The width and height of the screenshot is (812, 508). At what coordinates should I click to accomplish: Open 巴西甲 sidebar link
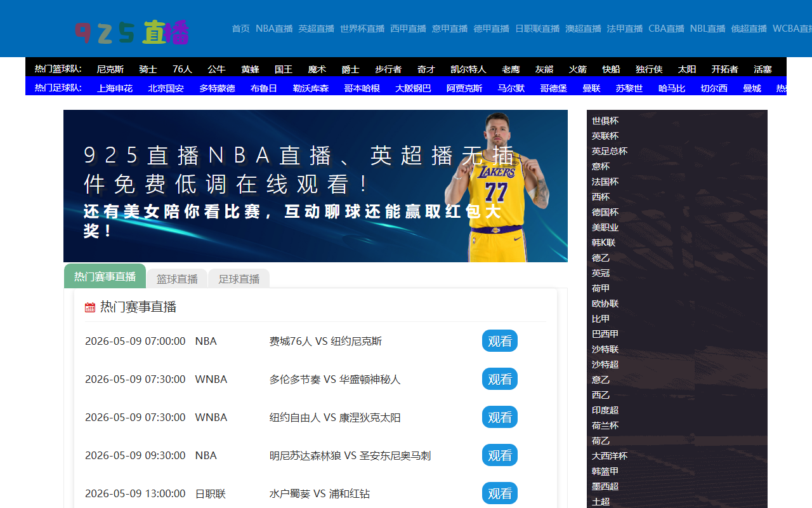coord(605,334)
